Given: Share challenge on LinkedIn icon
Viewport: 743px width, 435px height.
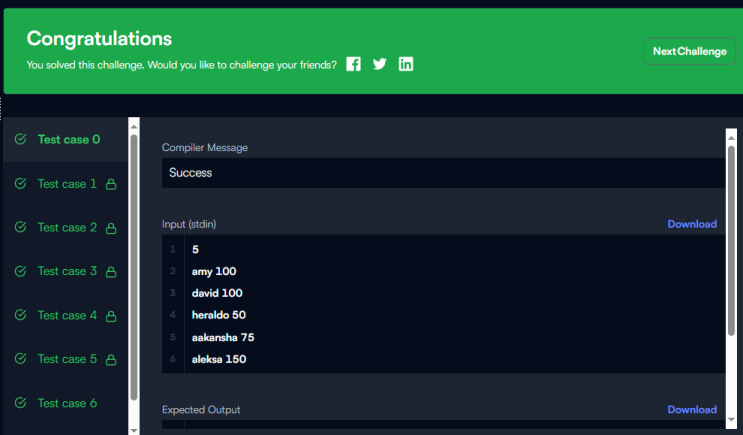Looking at the screenshot, I should tap(406, 64).
